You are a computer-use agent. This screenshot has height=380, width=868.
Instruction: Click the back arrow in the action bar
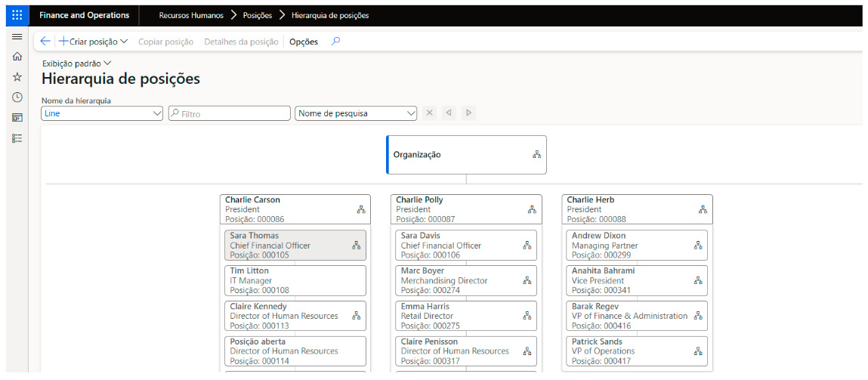pos(45,42)
